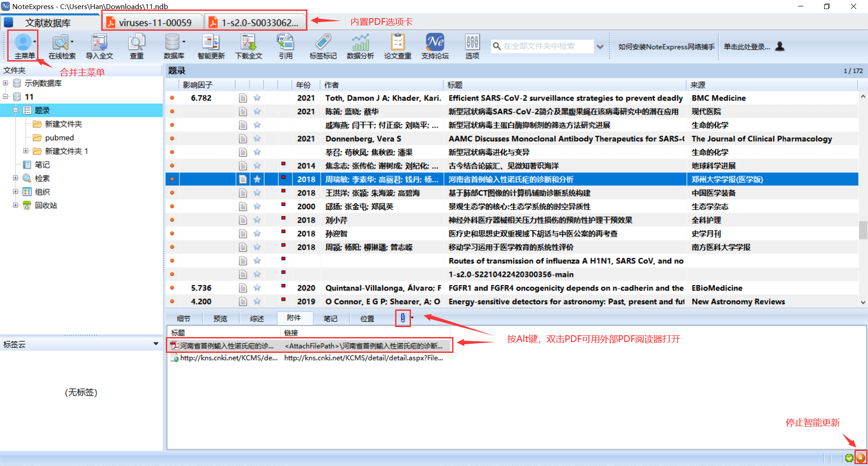Sort by the 影响因子 column header
The image size is (868, 466).
coord(208,85)
